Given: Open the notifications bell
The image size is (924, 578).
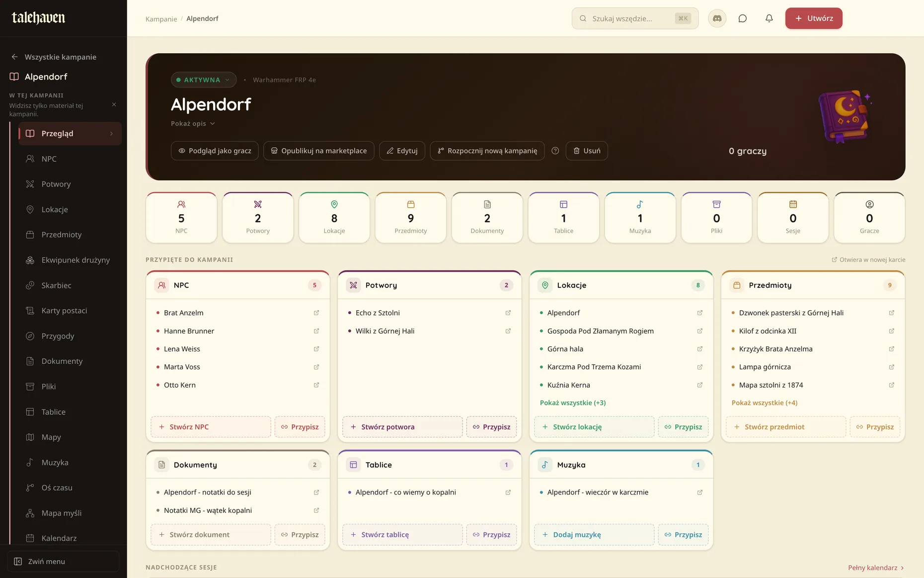Looking at the screenshot, I should [769, 18].
